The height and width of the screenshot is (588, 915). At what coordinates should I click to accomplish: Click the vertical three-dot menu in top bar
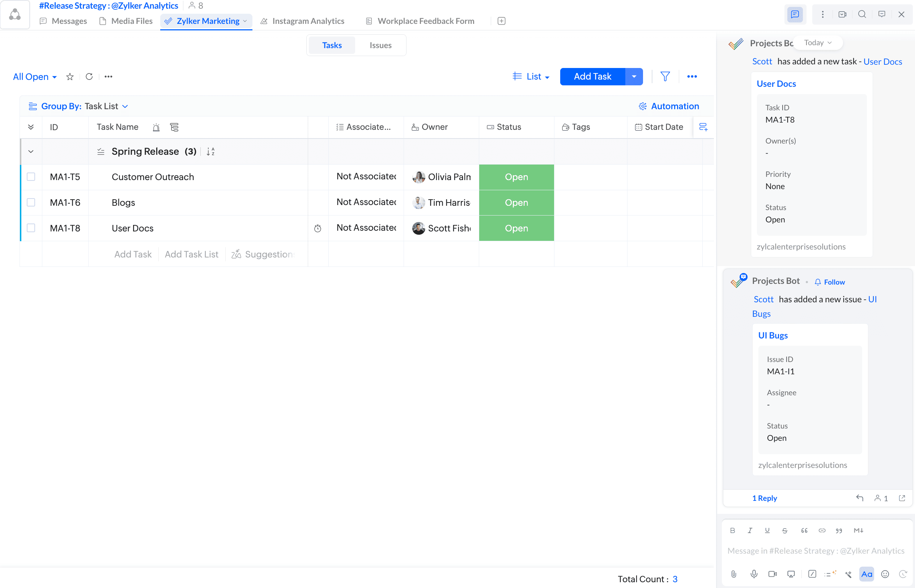click(822, 14)
